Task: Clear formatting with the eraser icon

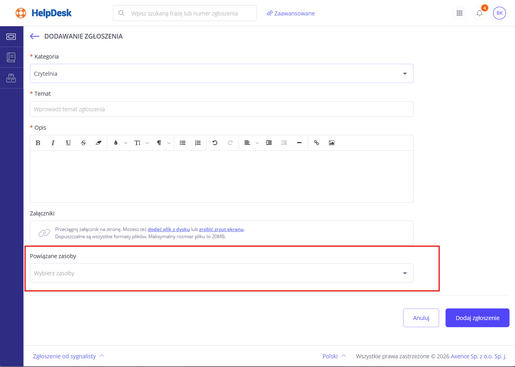Action: coord(98,143)
